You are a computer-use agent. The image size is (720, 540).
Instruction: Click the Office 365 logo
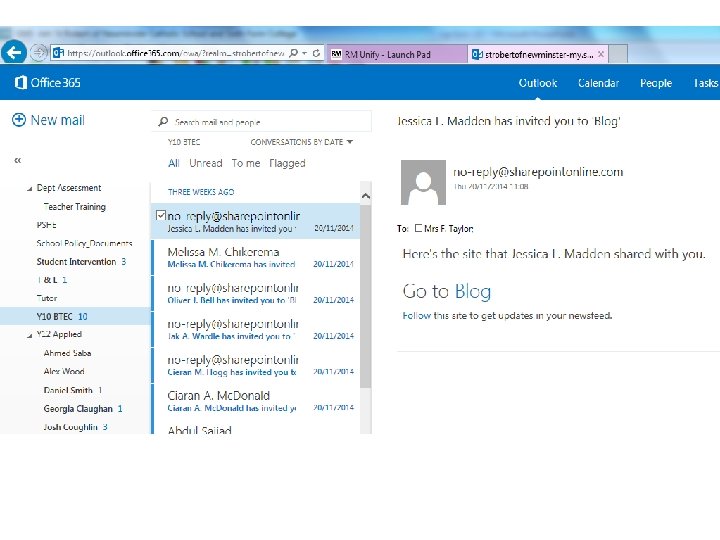coord(48,83)
